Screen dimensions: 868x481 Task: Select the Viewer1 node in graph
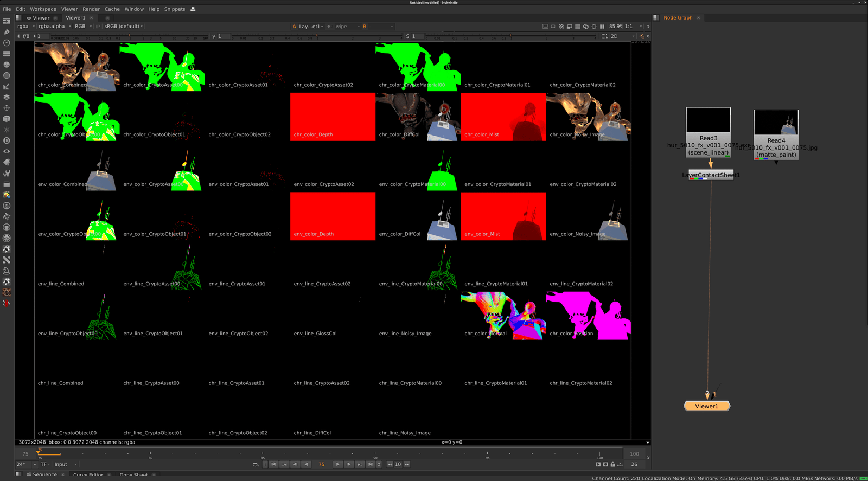coord(706,406)
